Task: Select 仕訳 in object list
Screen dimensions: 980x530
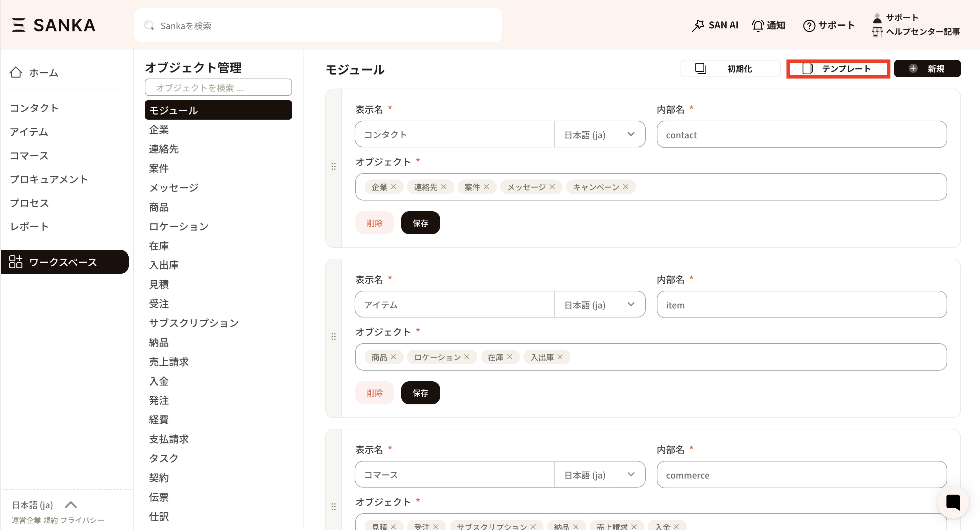Action: pyautogui.click(x=159, y=516)
